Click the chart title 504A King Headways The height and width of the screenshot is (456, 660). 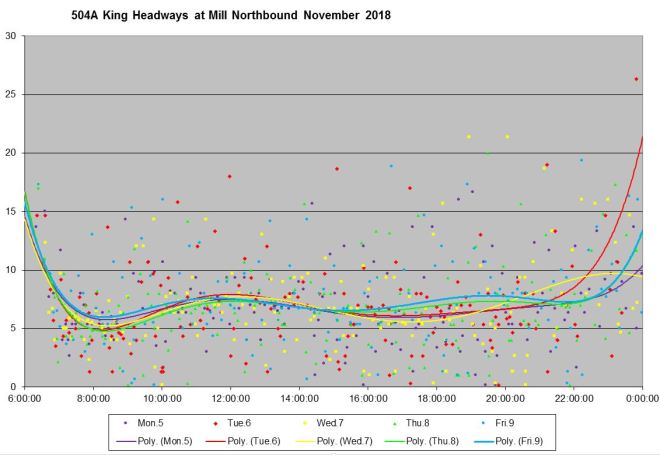232,17
